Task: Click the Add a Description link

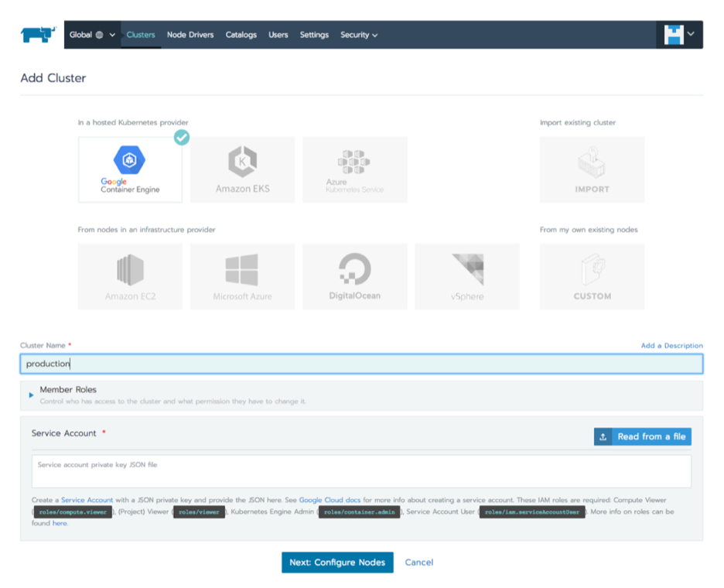Action: tap(671, 345)
